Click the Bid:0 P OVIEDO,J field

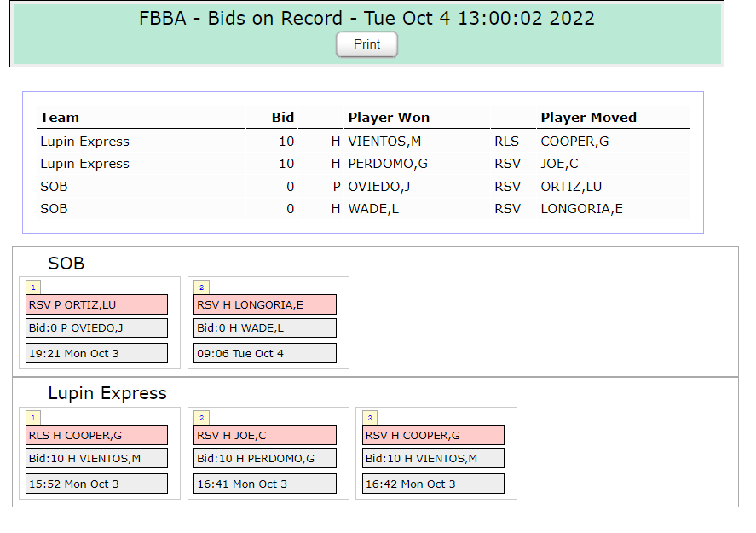point(96,328)
